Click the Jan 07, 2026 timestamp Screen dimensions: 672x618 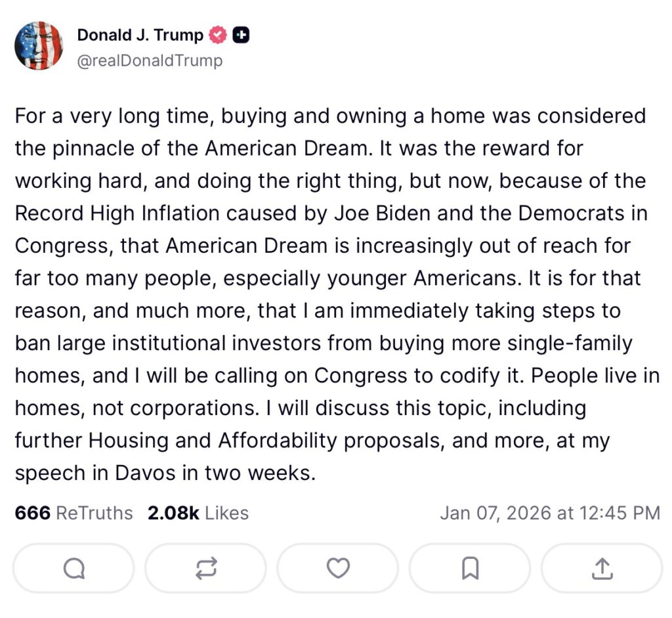(550, 512)
